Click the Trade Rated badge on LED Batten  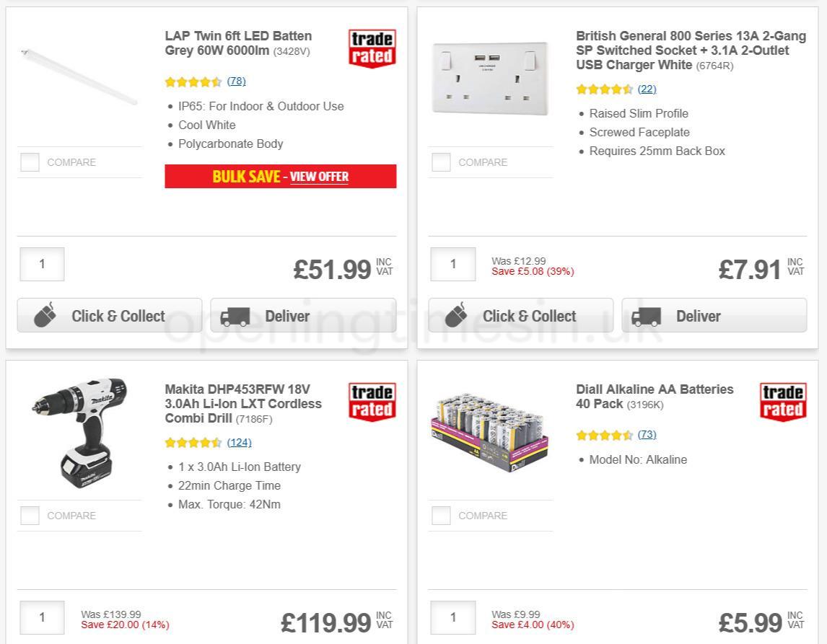coord(372,48)
